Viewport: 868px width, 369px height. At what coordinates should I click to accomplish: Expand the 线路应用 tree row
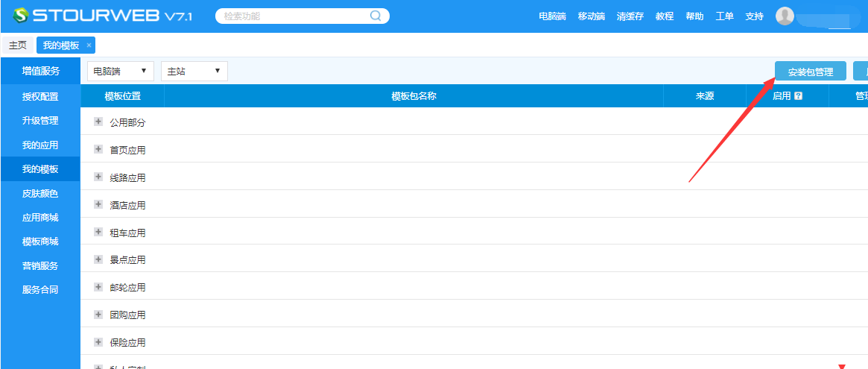[98, 177]
